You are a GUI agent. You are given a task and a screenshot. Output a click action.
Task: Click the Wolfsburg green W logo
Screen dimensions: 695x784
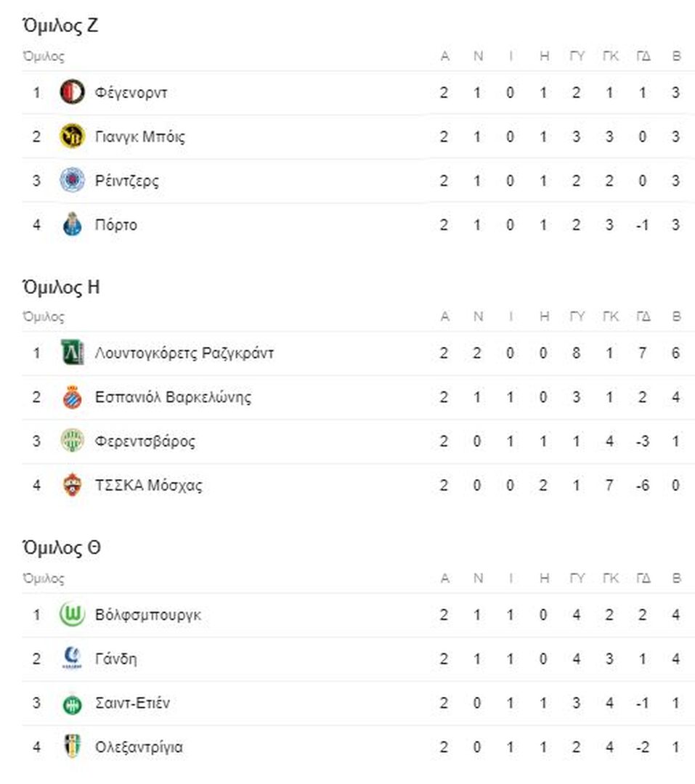72,615
